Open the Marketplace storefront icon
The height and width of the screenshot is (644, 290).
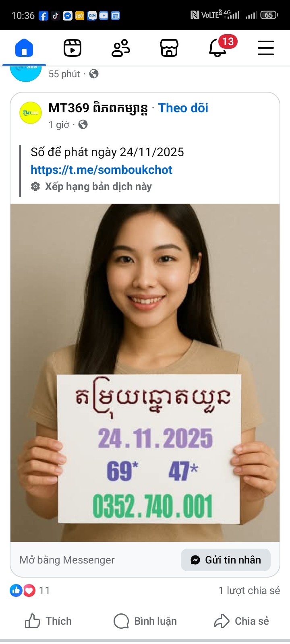click(169, 48)
